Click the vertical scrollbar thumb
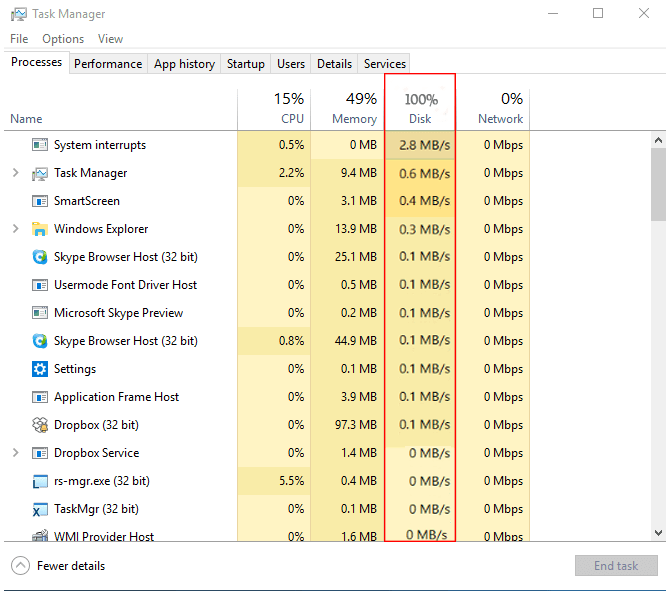666x591 pixels. 658,184
